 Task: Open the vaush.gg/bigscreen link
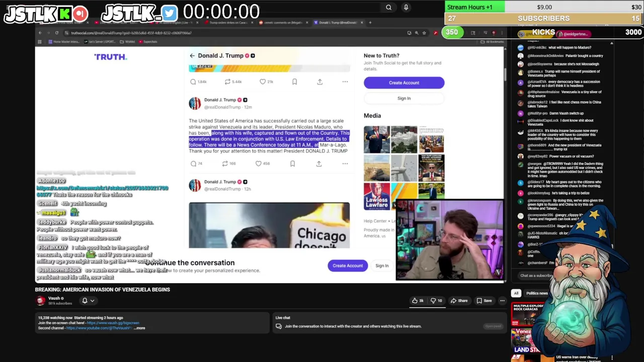pyautogui.click(x=113, y=323)
